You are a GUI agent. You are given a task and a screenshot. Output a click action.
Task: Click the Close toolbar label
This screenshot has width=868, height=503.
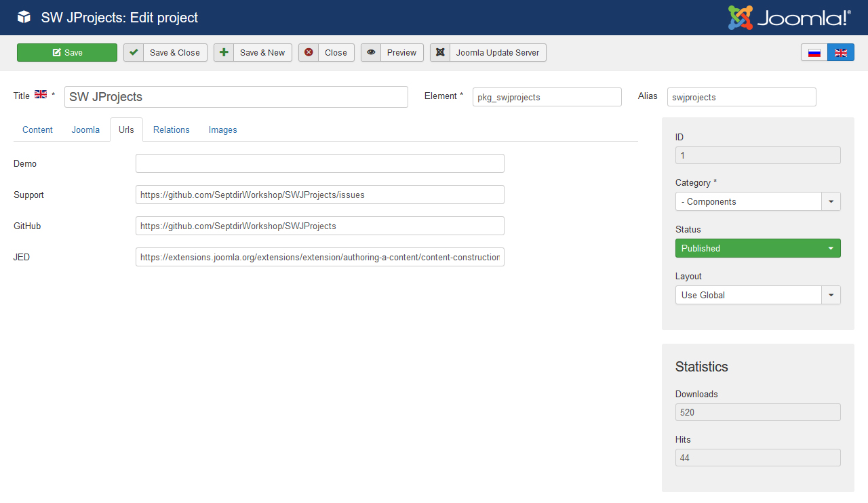tap(336, 52)
